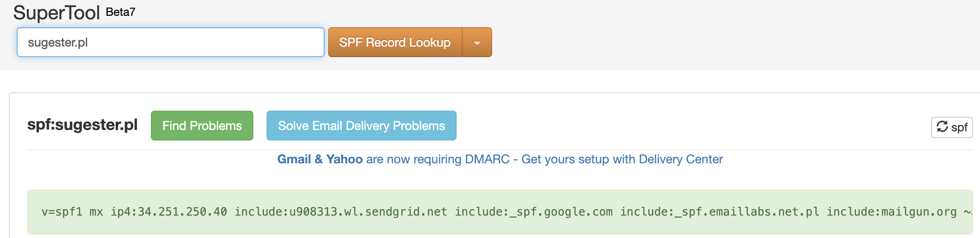Screen dimensions: 980x238
Task: Click the spf:sugester.pl heading
Action: (82, 125)
